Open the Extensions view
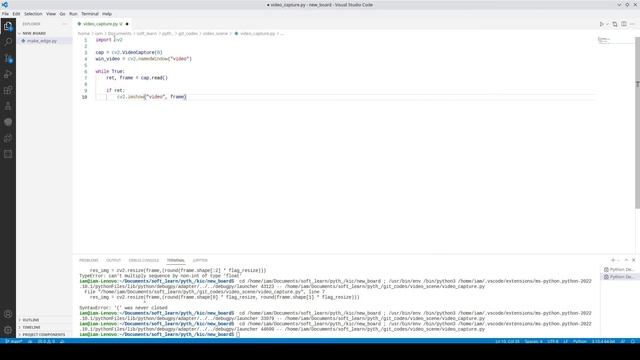Screen dimensions: 640x360 [8, 90]
